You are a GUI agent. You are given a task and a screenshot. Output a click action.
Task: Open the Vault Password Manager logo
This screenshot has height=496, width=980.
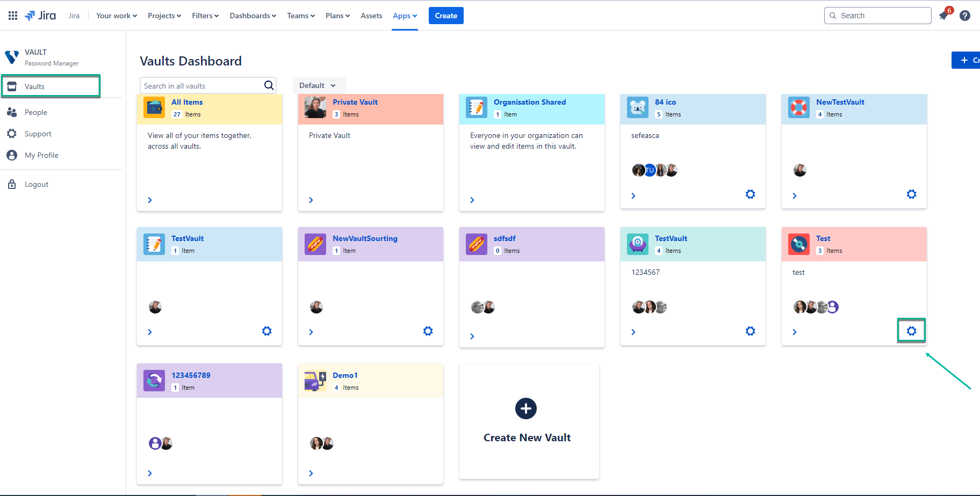tap(12, 57)
